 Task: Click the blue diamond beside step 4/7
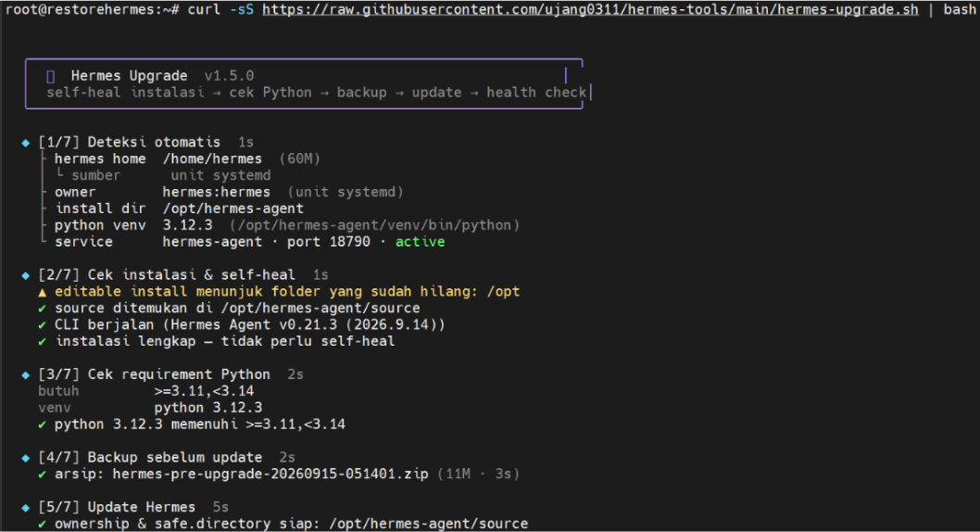tap(26, 458)
